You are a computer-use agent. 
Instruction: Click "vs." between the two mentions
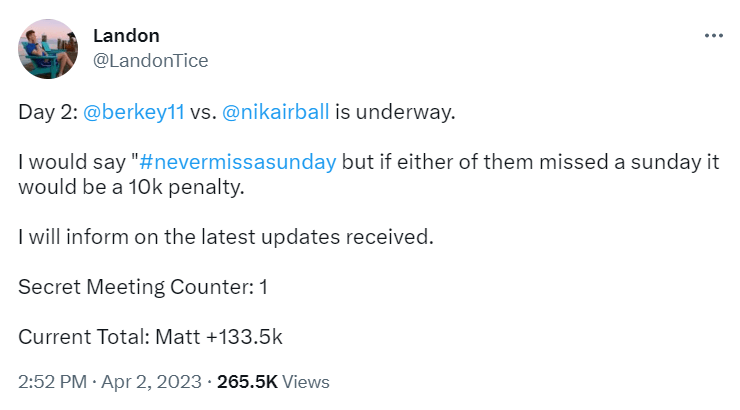[x=203, y=112]
